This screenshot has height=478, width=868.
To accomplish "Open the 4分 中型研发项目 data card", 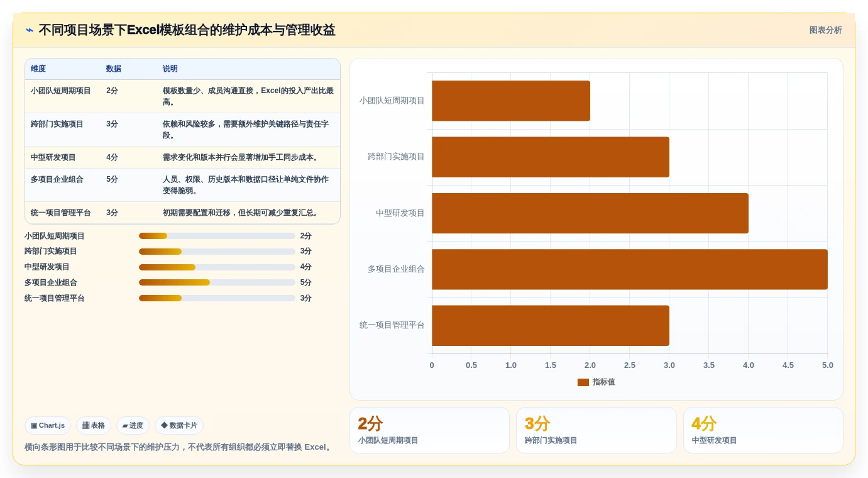I will point(763,430).
